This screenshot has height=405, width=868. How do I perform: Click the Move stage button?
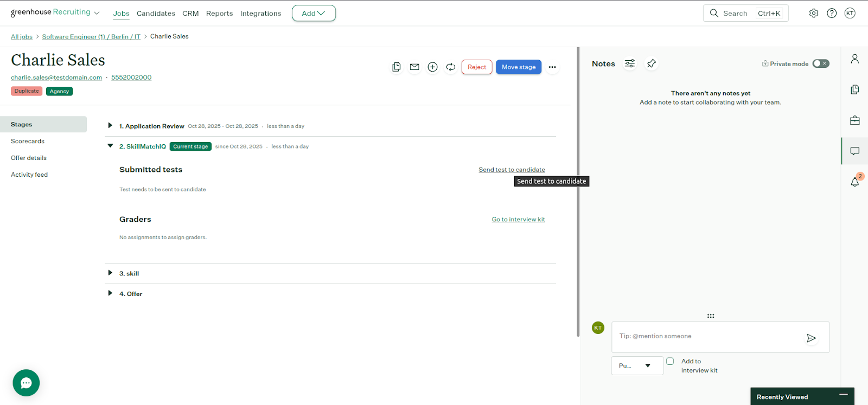point(518,67)
